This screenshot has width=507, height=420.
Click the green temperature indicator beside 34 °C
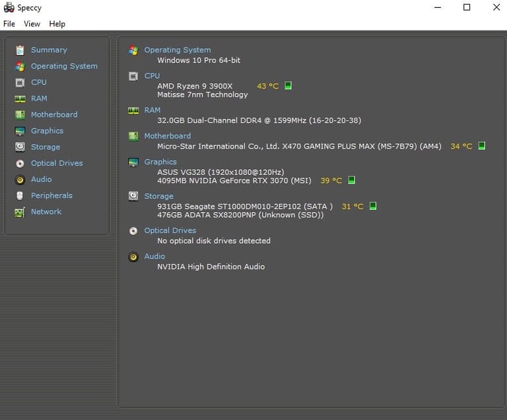tap(482, 145)
